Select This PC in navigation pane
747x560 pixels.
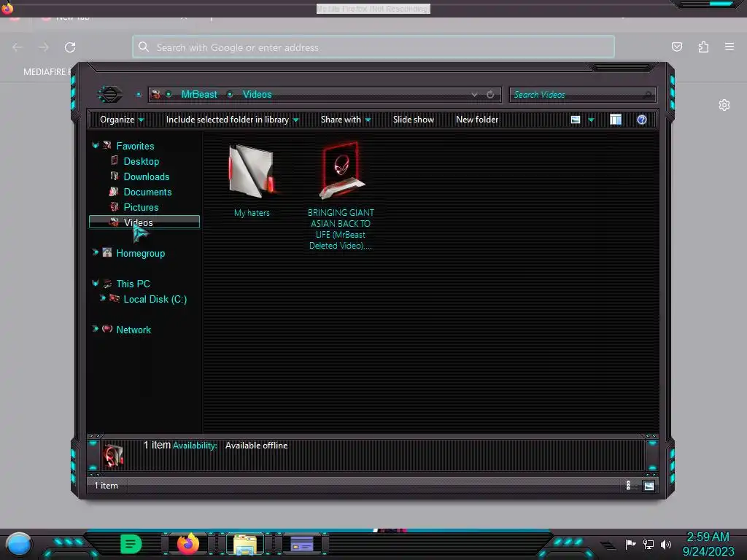click(x=133, y=284)
